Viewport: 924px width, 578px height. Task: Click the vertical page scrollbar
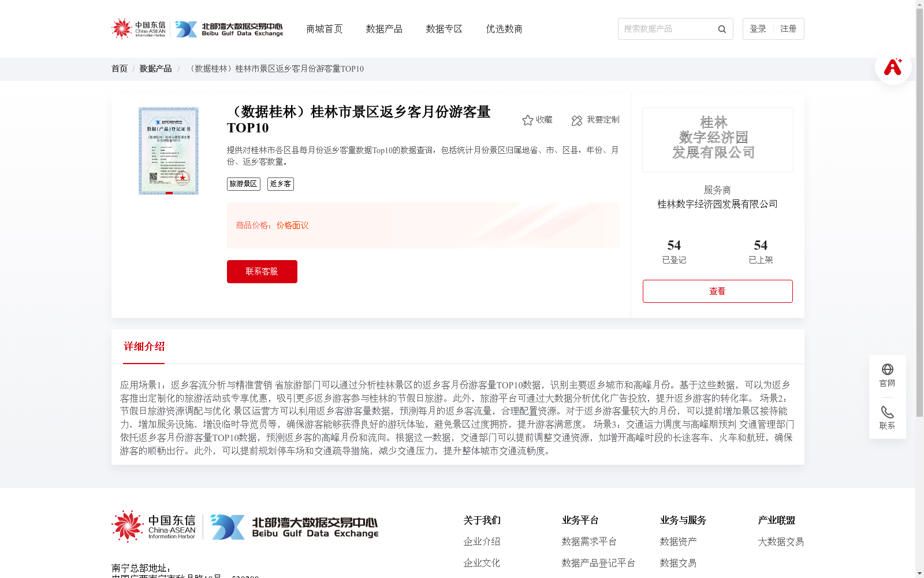click(x=919, y=213)
